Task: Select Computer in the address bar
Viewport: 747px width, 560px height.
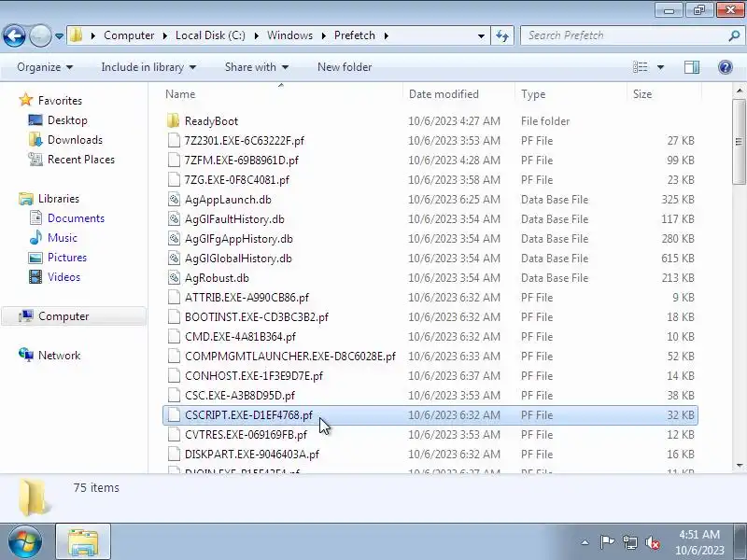Action: pos(129,35)
